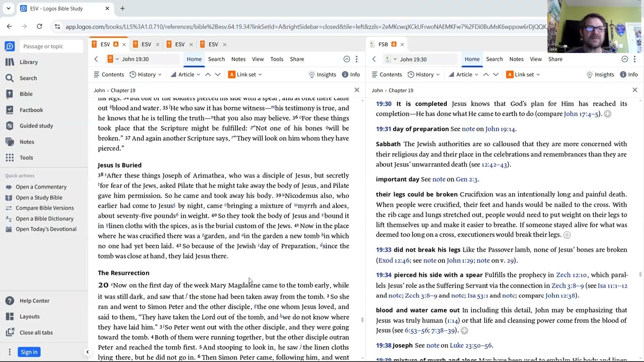Expand the 'blood and water came out' note
644x362 pixels.
[x=464, y=331]
